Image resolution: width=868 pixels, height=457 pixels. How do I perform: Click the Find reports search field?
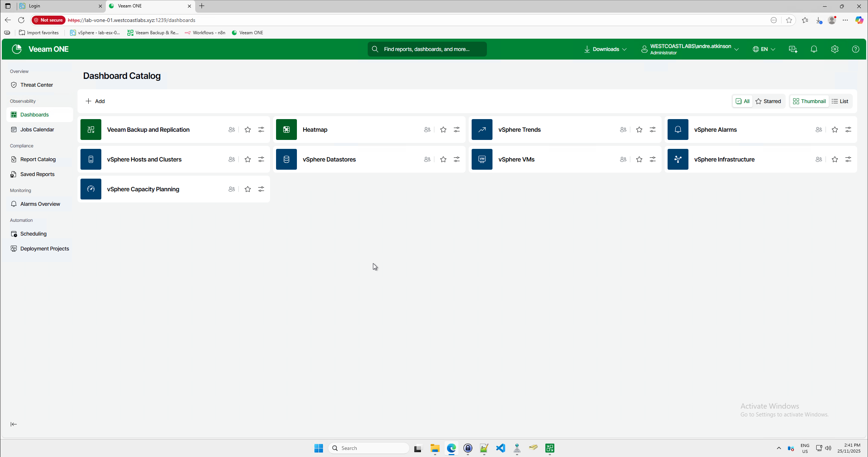point(427,49)
